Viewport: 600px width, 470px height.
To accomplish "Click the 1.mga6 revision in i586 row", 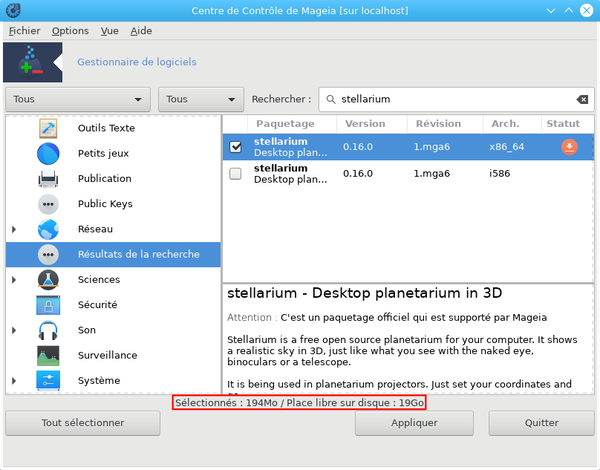I will [x=432, y=174].
